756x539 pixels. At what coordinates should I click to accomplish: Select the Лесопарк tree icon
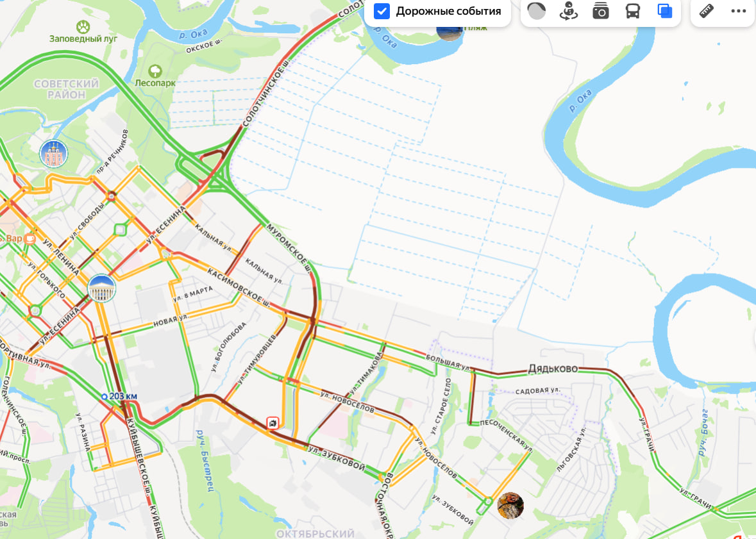click(155, 71)
